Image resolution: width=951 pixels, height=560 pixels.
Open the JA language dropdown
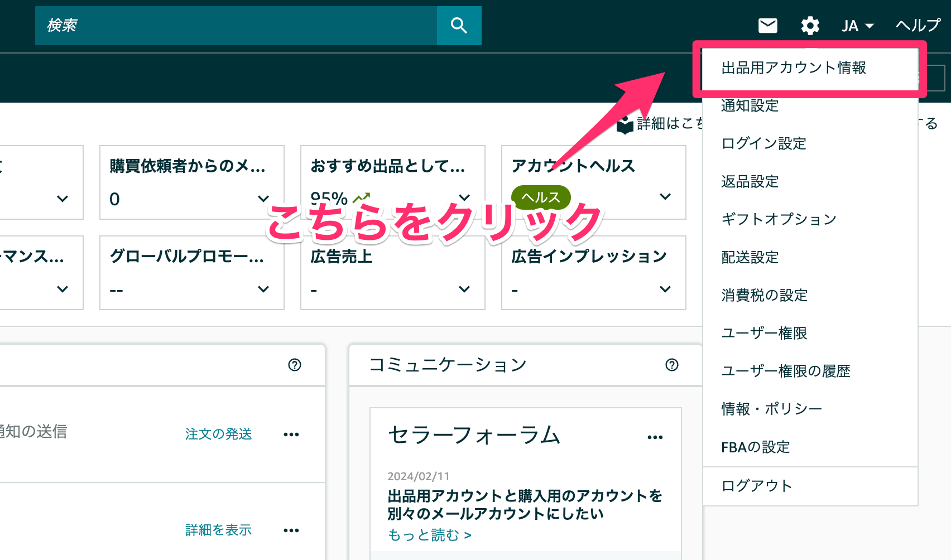857,25
